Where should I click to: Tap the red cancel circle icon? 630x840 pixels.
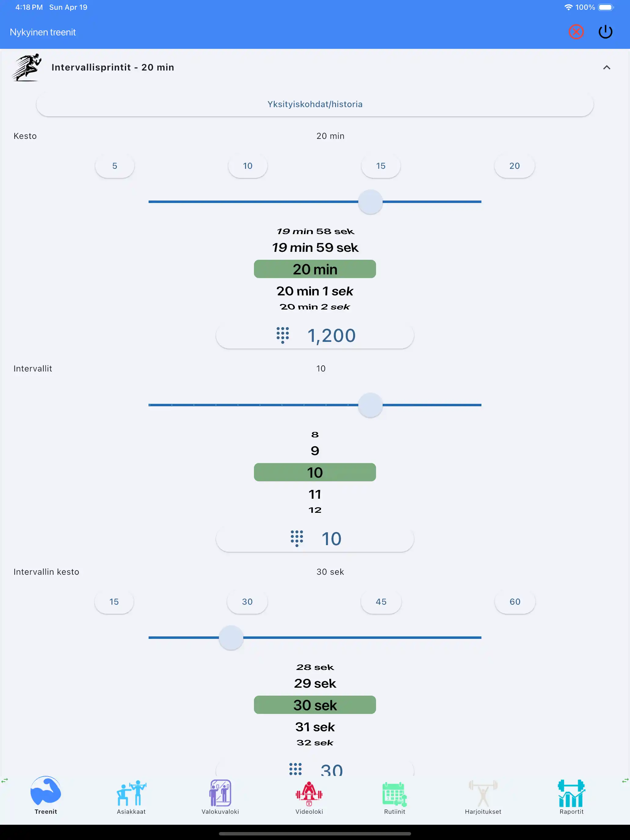point(576,32)
